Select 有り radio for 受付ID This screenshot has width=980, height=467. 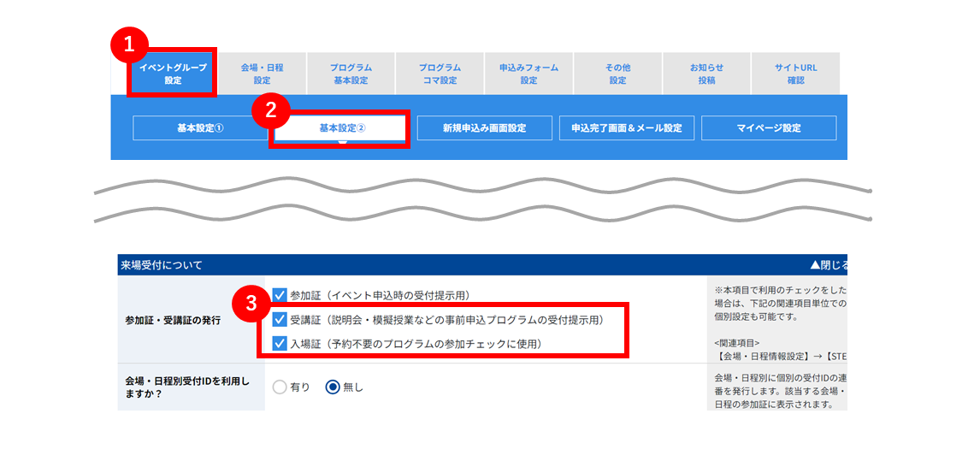[280, 387]
